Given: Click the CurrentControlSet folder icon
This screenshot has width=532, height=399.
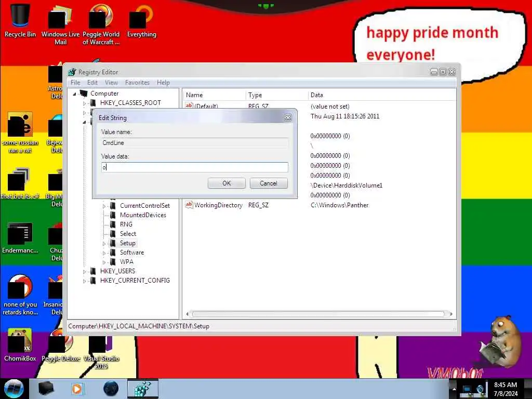Looking at the screenshot, I should (113, 206).
